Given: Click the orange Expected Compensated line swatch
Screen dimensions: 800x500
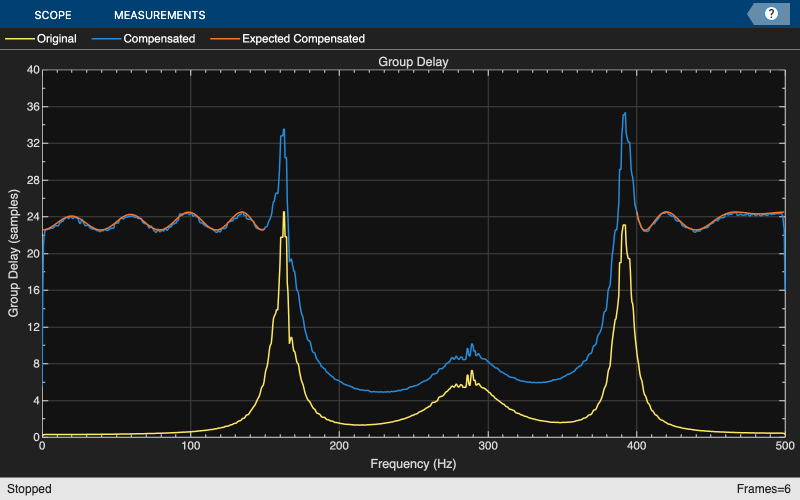Looking at the screenshot, I should (224, 39).
